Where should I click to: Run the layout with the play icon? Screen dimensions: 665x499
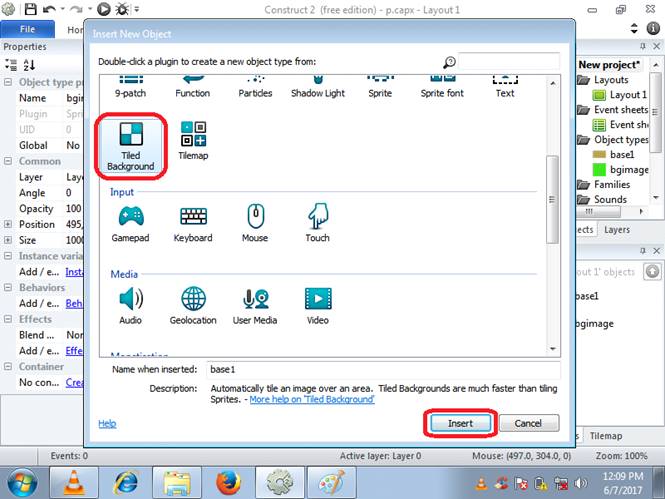click(x=103, y=9)
